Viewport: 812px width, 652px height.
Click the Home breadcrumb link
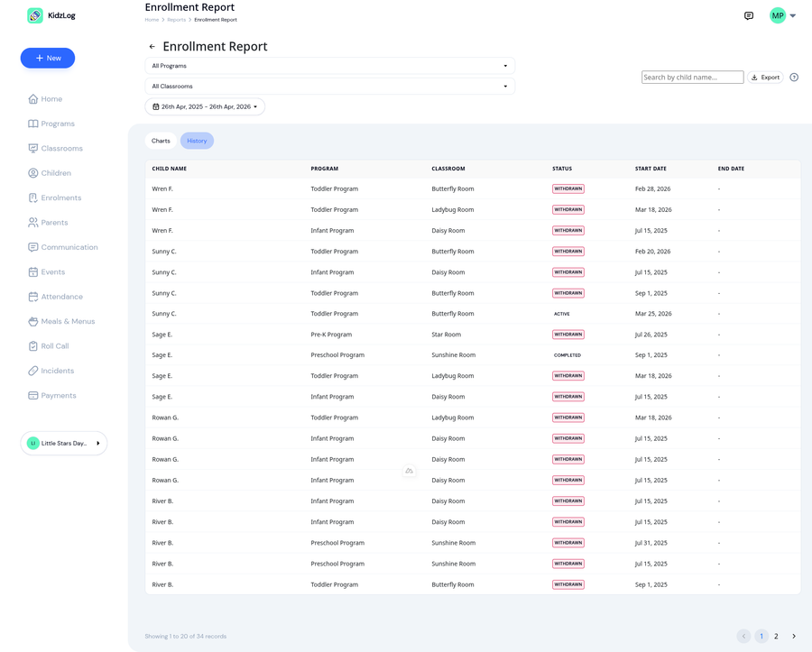point(152,20)
